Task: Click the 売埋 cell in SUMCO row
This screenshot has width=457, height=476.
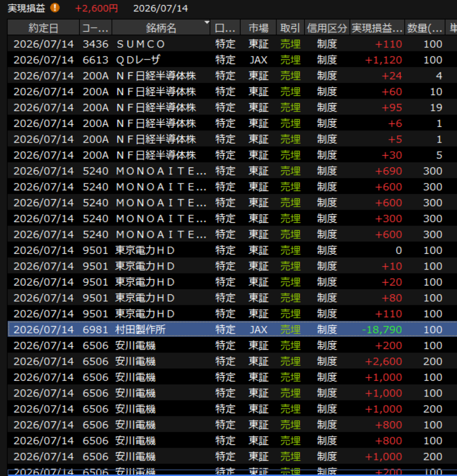Action: pyautogui.click(x=290, y=44)
